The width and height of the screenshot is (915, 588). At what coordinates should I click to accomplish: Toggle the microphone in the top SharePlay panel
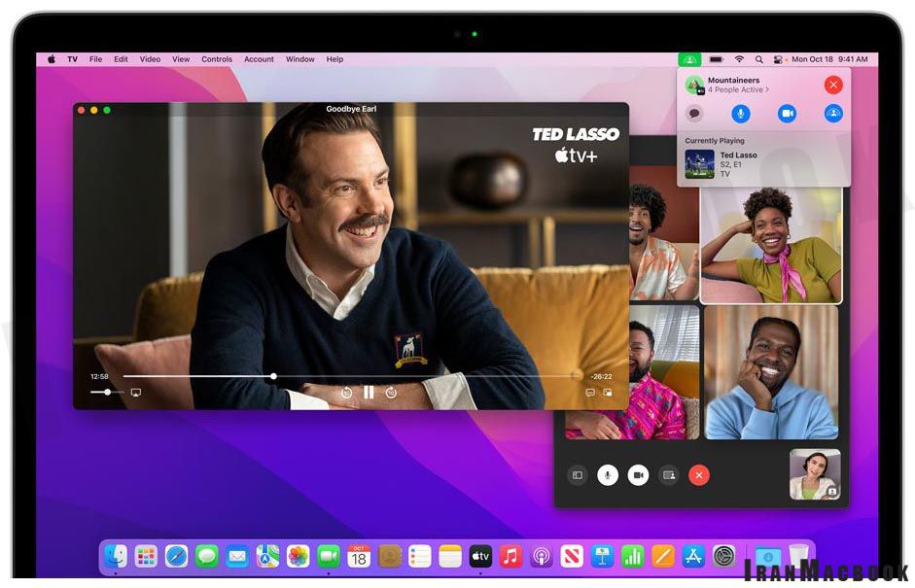tap(741, 114)
